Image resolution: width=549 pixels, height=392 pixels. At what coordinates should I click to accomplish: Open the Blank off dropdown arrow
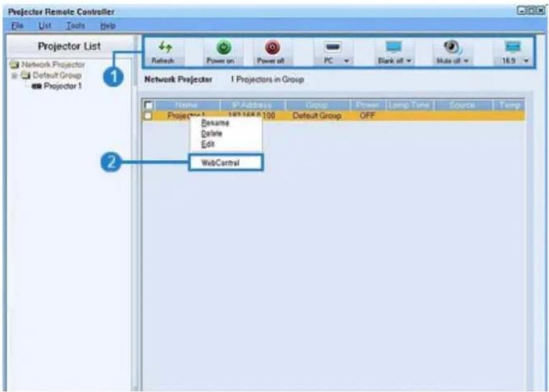pyautogui.click(x=408, y=61)
